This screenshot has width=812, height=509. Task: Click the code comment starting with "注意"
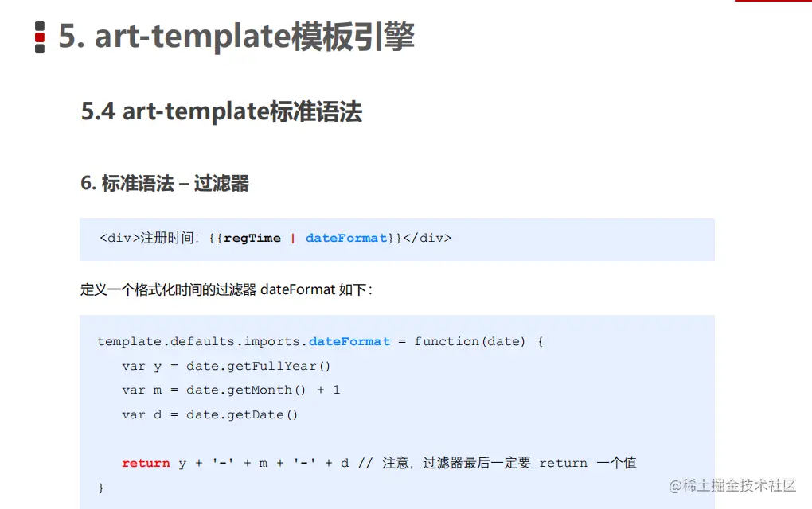pyautogui.click(x=509, y=463)
